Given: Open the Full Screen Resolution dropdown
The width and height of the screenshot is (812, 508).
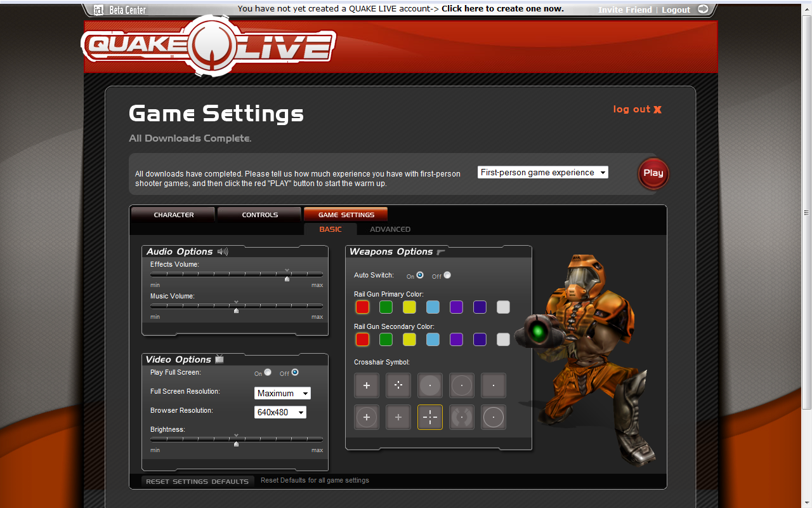Looking at the screenshot, I should (x=282, y=393).
